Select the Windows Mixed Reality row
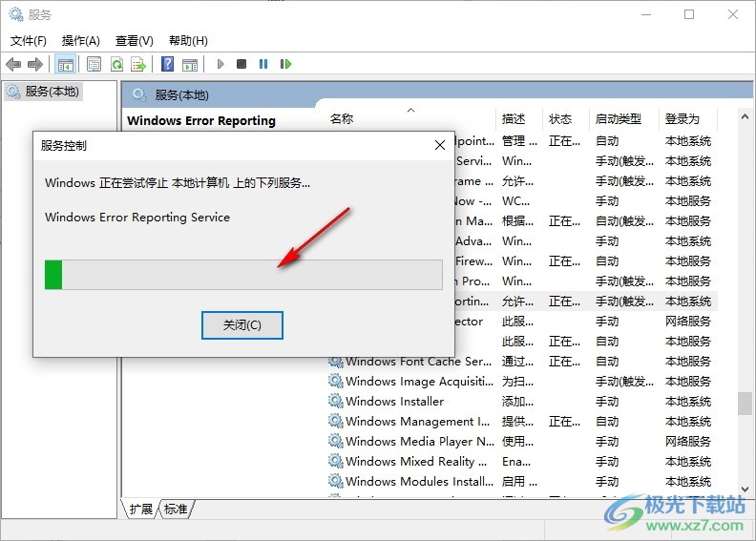Image resolution: width=756 pixels, height=541 pixels. click(x=522, y=462)
